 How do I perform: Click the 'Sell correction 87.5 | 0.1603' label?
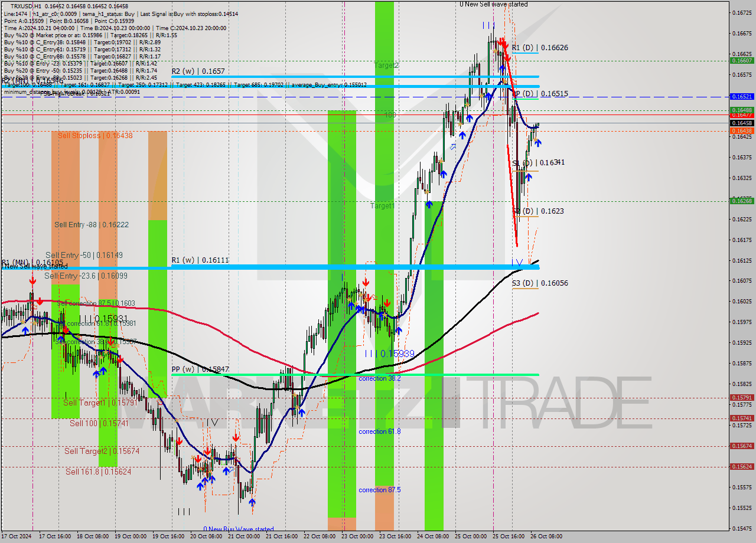[x=96, y=303]
